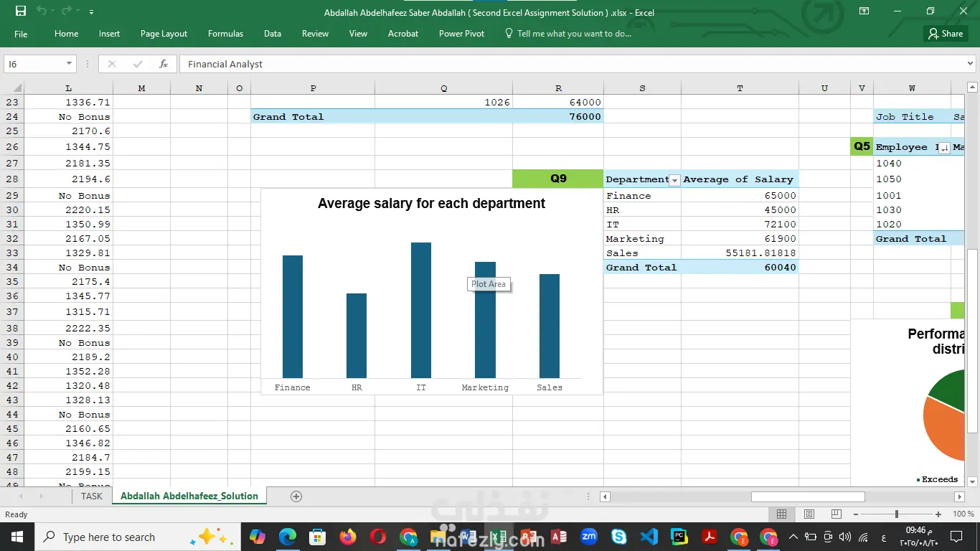Add a new sheet with plus icon
The height and width of the screenshot is (551, 980).
pyautogui.click(x=296, y=496)
